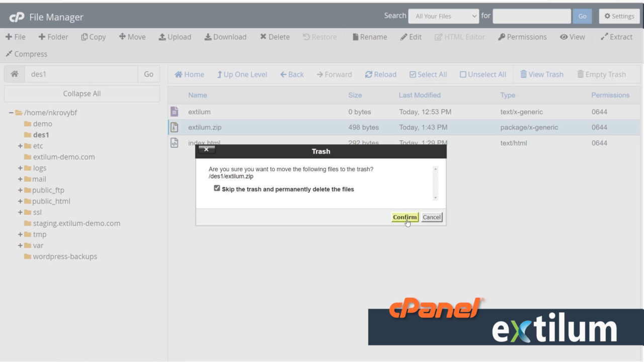644x362 pixels.
Task: Open the Rename menu item
Action: (369, 37)
